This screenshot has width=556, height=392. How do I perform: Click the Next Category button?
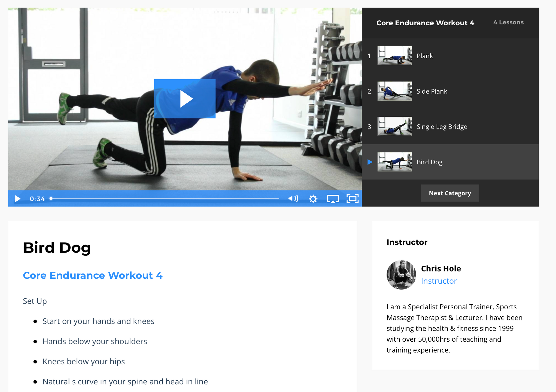pos(450,193)
